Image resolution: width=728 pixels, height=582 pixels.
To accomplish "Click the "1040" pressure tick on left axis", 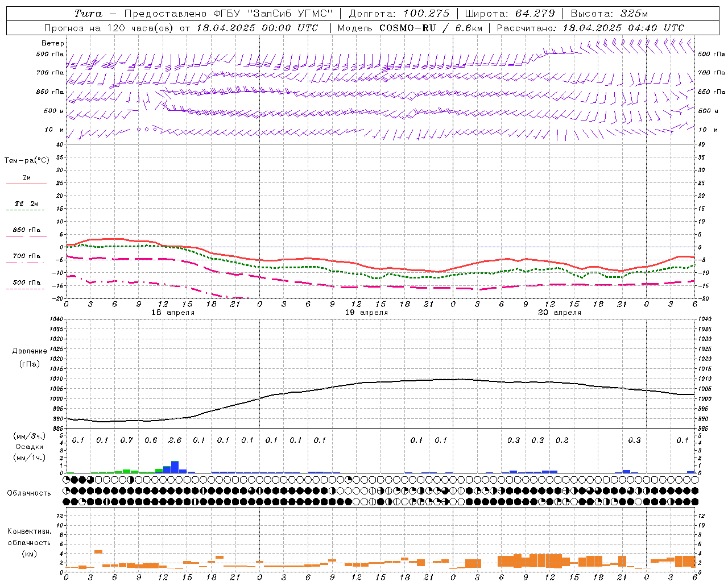I will [56, 319].
